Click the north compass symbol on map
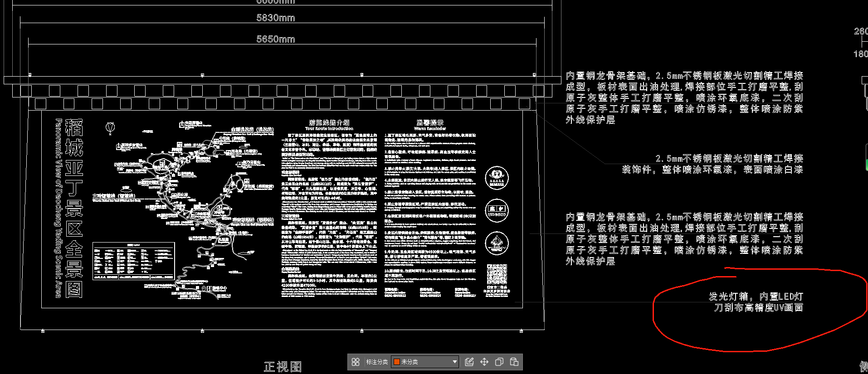The image size is (868, 374). [110, 128]
